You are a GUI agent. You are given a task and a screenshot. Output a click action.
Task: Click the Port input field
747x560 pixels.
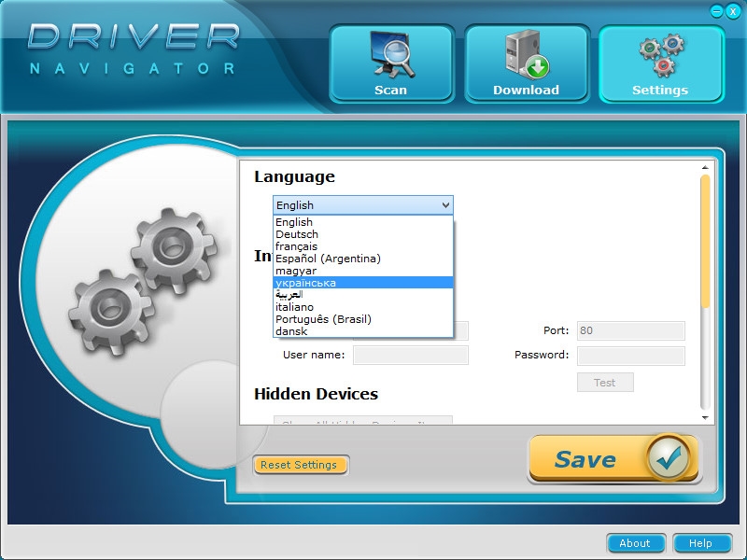(x=631, y=330)
